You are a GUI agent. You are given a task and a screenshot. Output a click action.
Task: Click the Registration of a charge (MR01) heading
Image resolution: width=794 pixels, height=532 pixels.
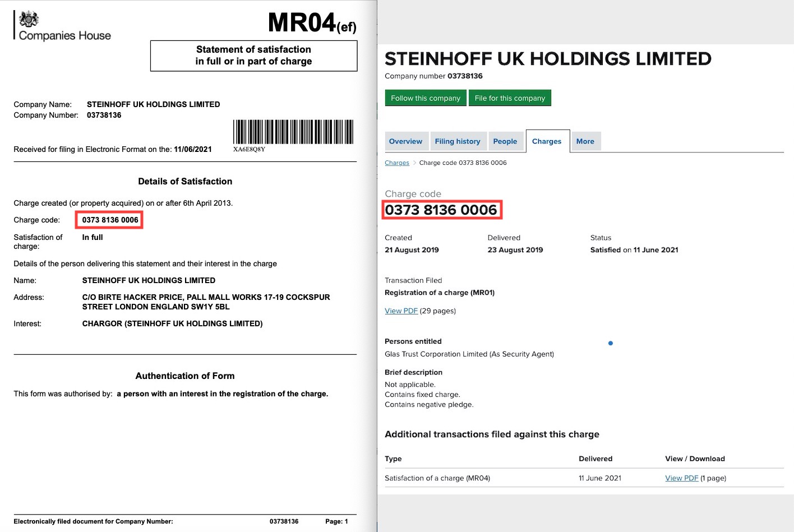point(440,292)
